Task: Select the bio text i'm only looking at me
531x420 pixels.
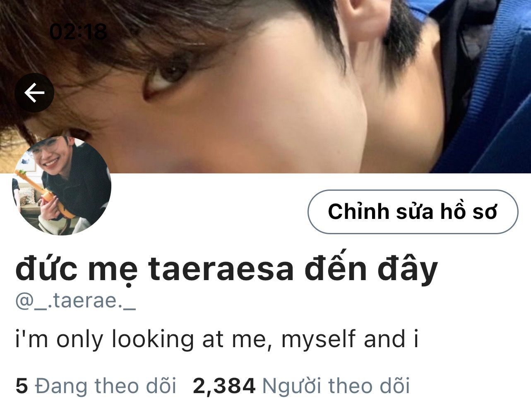Action: pyautogui.click(x=143, y=339)
